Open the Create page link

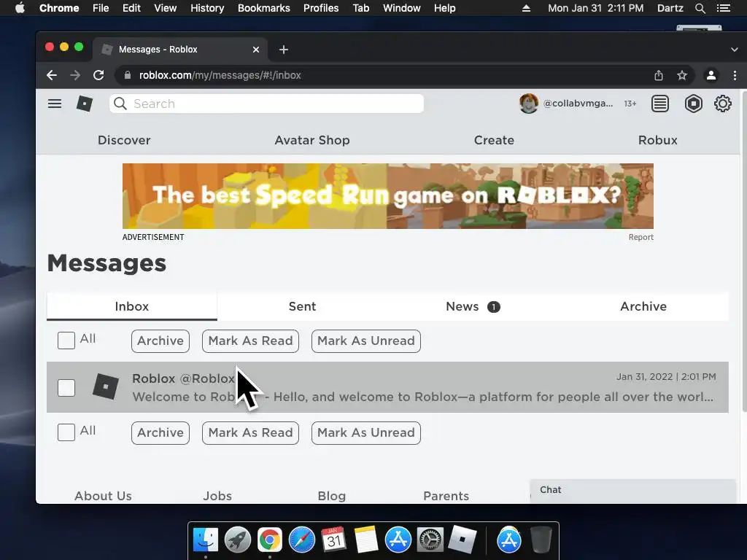coord(494,140)
